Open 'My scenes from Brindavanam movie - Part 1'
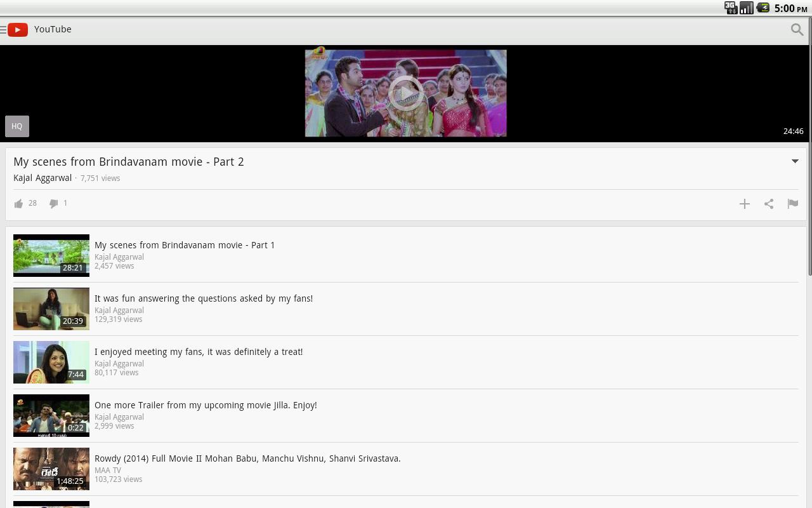Screen dimensions: 812x508 (185, 245)
